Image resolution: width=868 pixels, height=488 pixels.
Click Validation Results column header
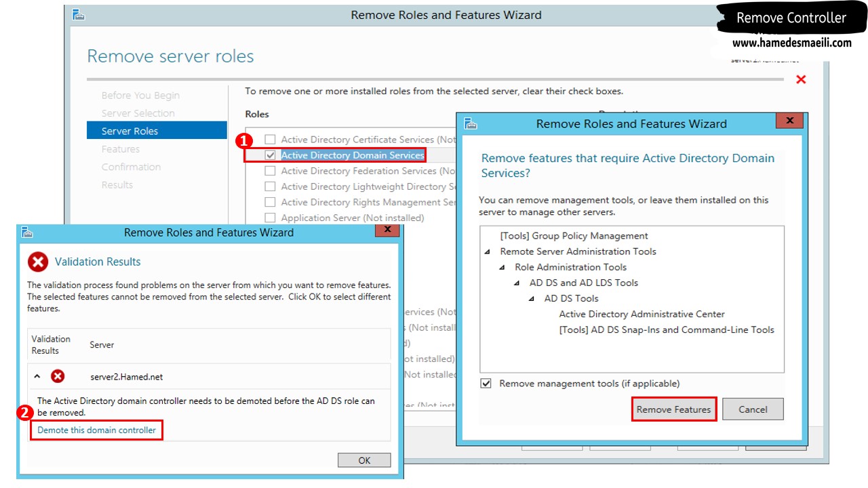51,345
